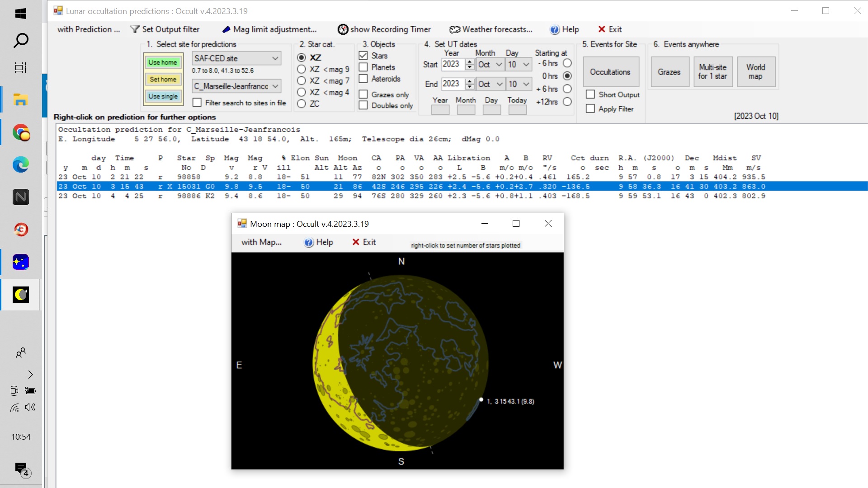
Task: Open Help icon in Moon map window
Action: (x=309, y=242)
